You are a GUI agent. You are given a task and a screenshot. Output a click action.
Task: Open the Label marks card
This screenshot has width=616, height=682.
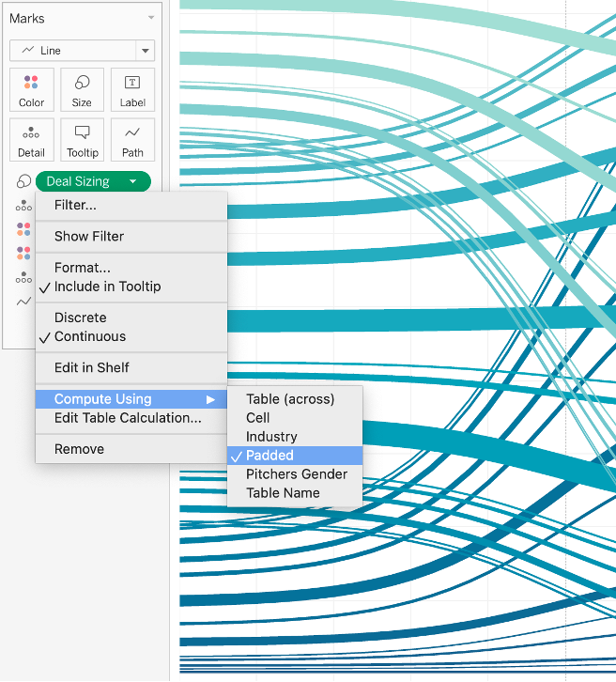[132, 89]
